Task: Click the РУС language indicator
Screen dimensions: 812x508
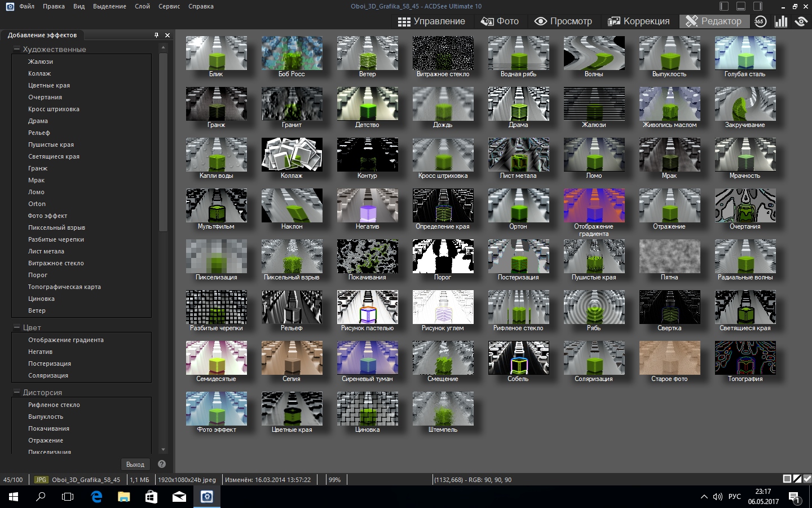Action: (x=734, y=497)
